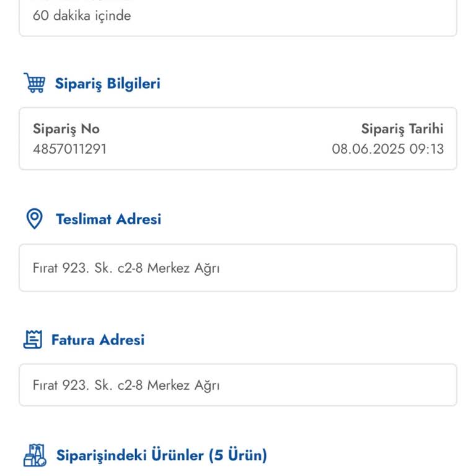This screenshot has height=476, width=476.
Task: Tap the order date 08.06.2025
Action: (368, 149)
